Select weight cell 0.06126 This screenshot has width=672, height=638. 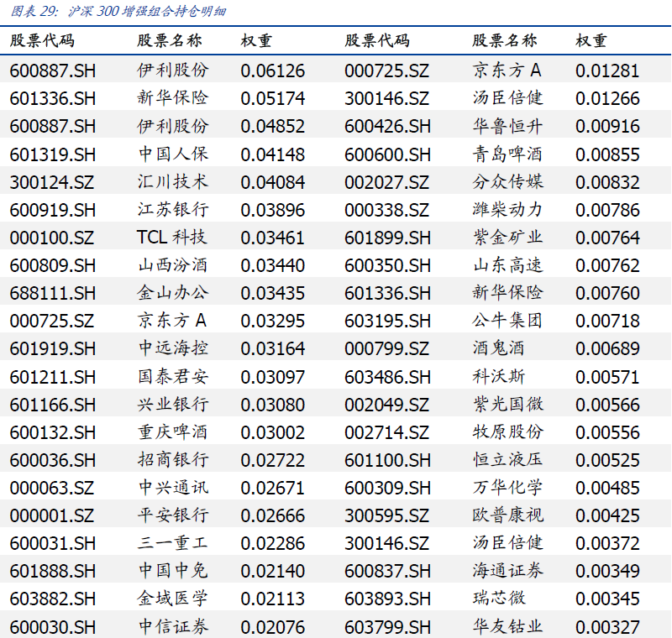tap(272, 71)
